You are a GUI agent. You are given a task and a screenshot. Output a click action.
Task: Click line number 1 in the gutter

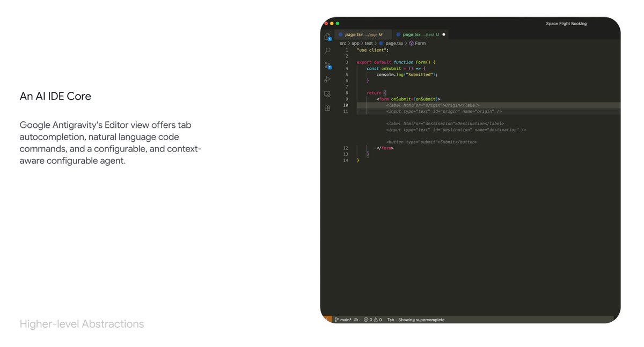pos(347,50)
